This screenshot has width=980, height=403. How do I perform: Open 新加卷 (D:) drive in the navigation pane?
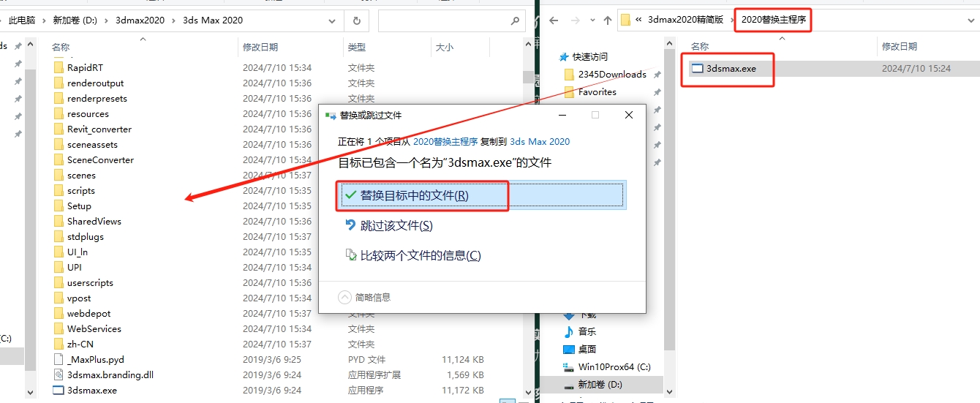[600, 384]
